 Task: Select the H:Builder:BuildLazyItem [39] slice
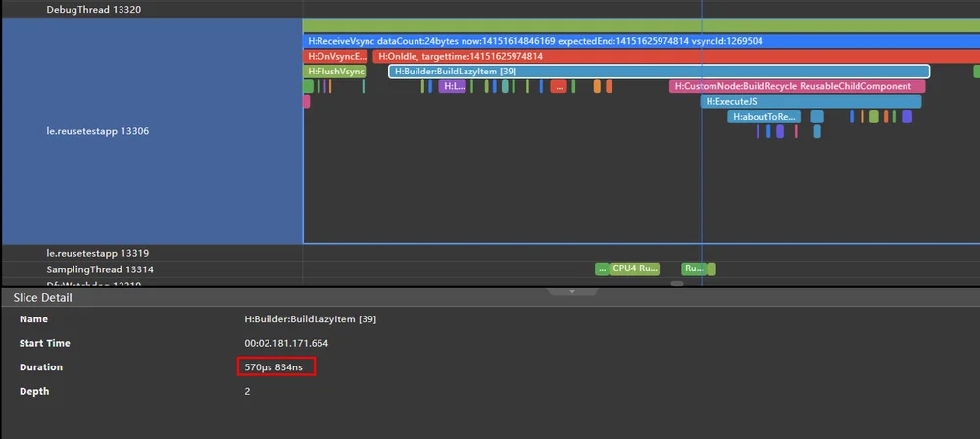[659, 72]
